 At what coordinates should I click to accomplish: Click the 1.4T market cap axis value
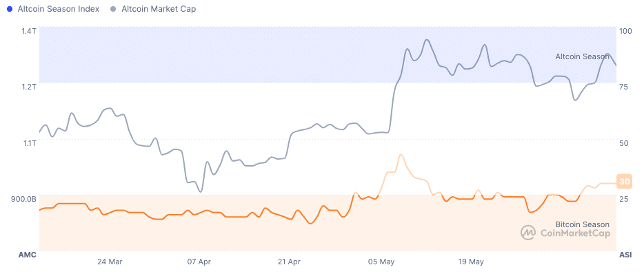29,31
